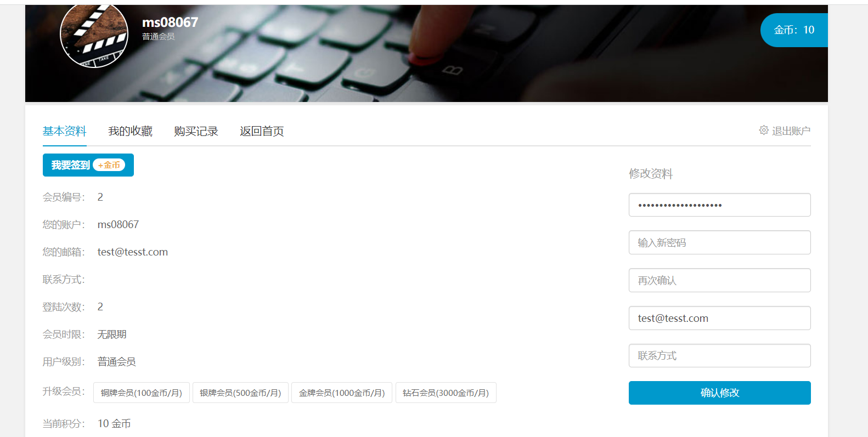Image resolution: width=868 pixels, height=437 pixels.
Task: Click the 再次确认 password field
Action: tap(719, 280)
